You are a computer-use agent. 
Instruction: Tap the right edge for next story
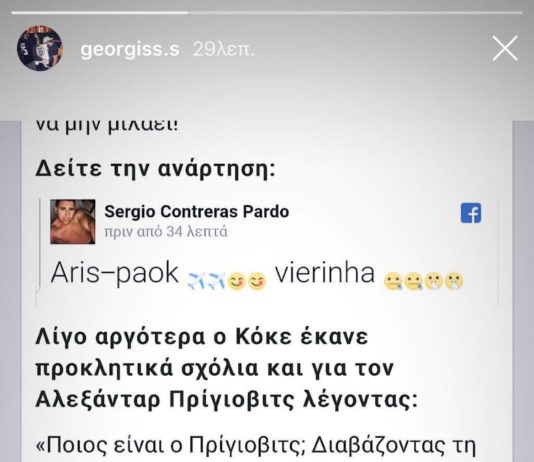(523, 289)
